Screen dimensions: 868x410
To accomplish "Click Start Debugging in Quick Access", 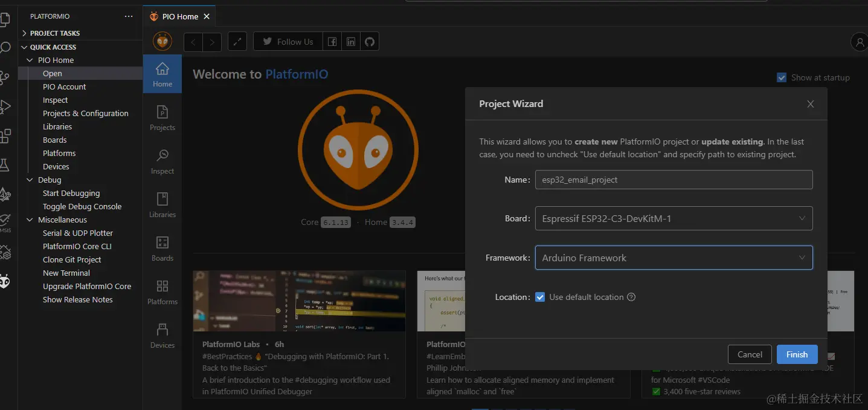I will pos(80,193).
